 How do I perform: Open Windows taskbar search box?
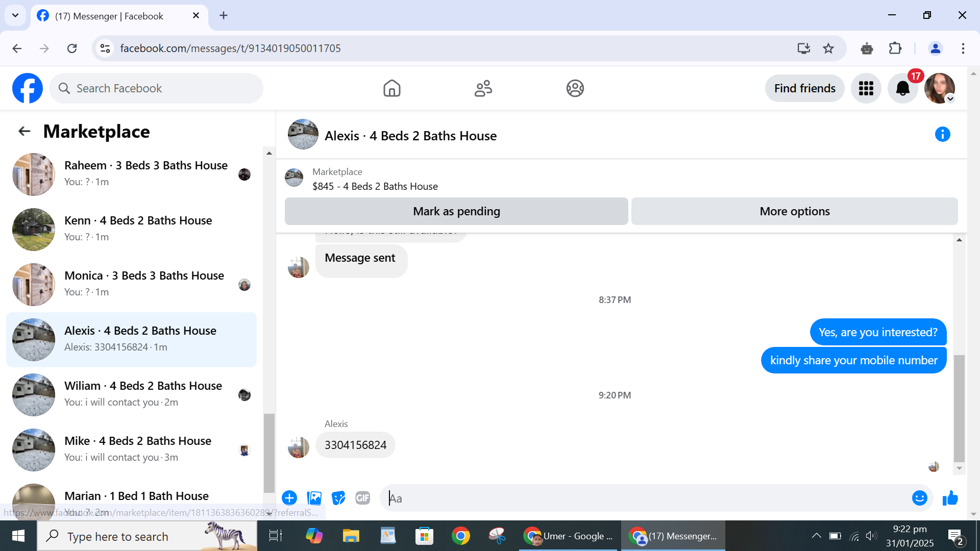(147, 536)
